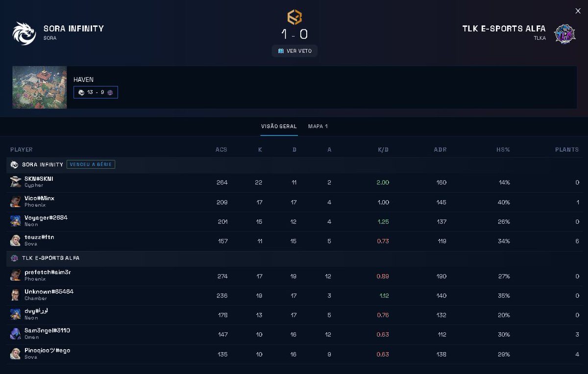Image resolution: width=588 pixels, height=374 pixels.
Task: Click the Sora Infinity dragon logo
Action: click(24, 33)
